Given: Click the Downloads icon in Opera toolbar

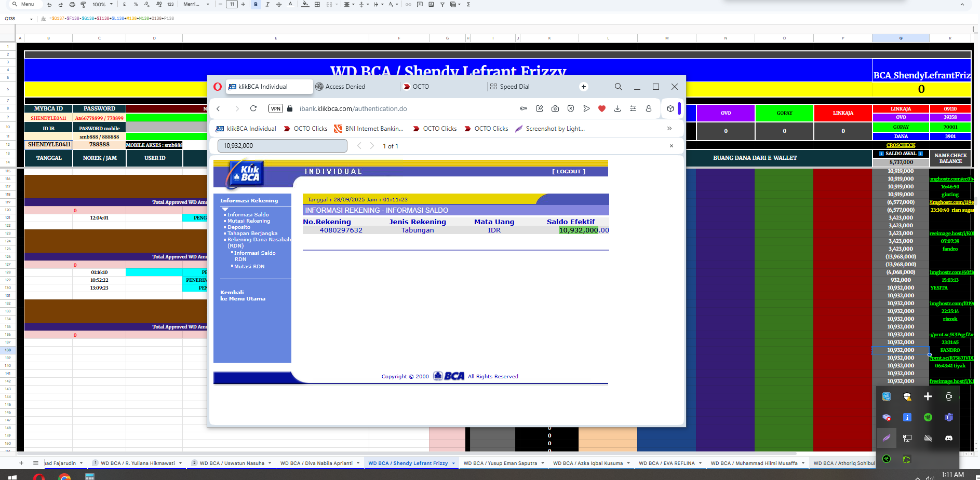Looking at the screenshot, I should tap(617, 108).
